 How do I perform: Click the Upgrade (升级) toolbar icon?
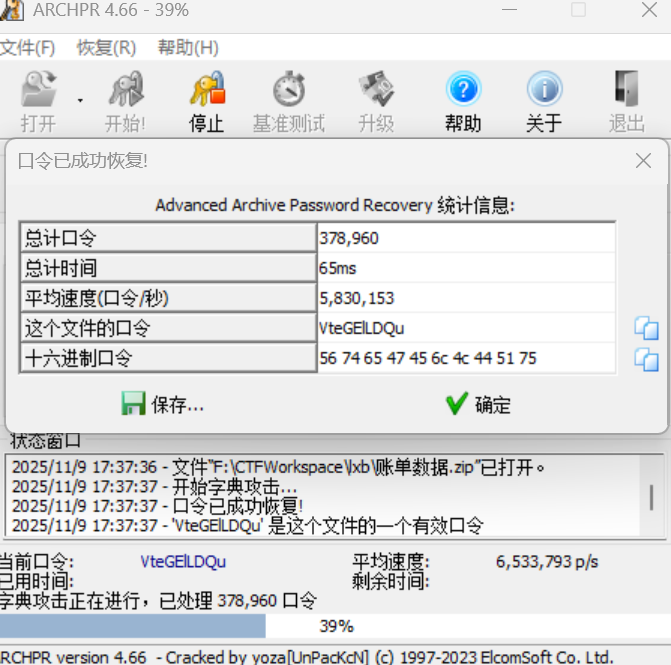375,91
